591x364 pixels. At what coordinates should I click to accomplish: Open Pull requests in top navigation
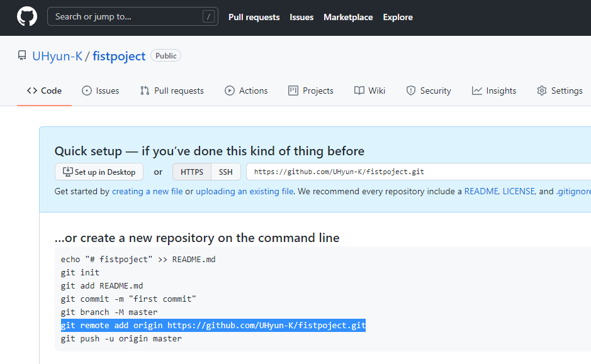pyautogui.click(x=254, y=18)
